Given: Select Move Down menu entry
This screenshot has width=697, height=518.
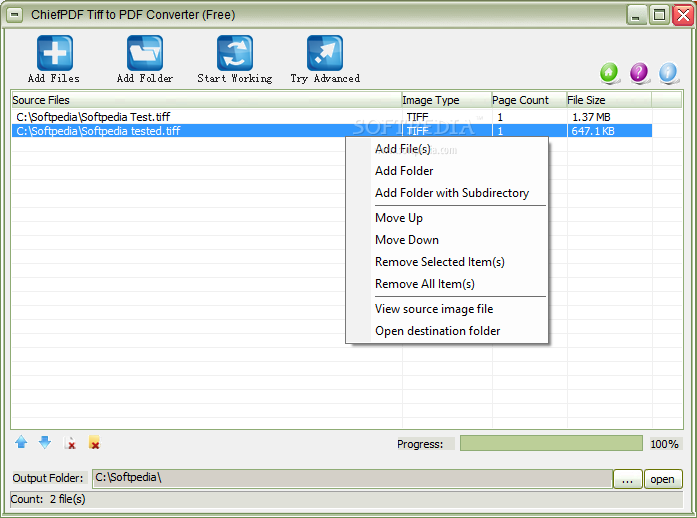Looking at the screenshot, I should 447,240.
